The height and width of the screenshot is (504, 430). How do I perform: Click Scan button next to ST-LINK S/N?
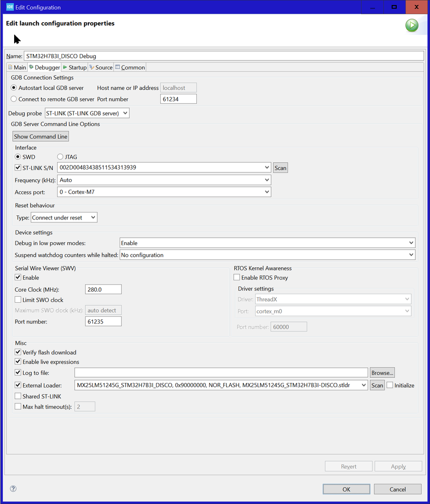click(x=281, y=168)
